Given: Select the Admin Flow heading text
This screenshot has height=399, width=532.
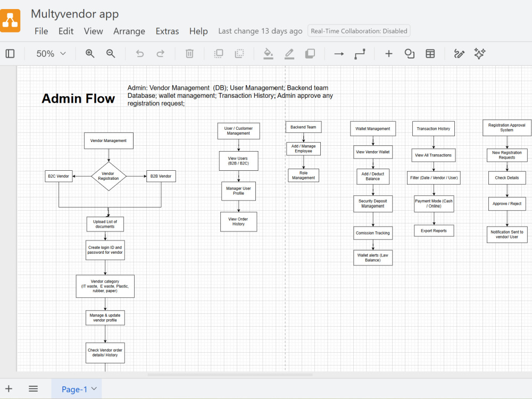Looking at the screenshot, I should click(78, 98).
